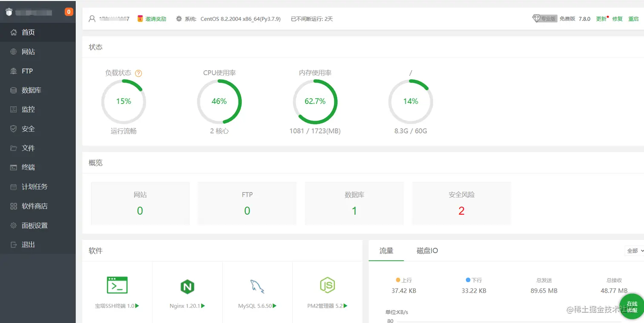This screenshot has width=644, height=323.
Task: Click the 专业版 diamond badge
Action: tap(545, 19)
